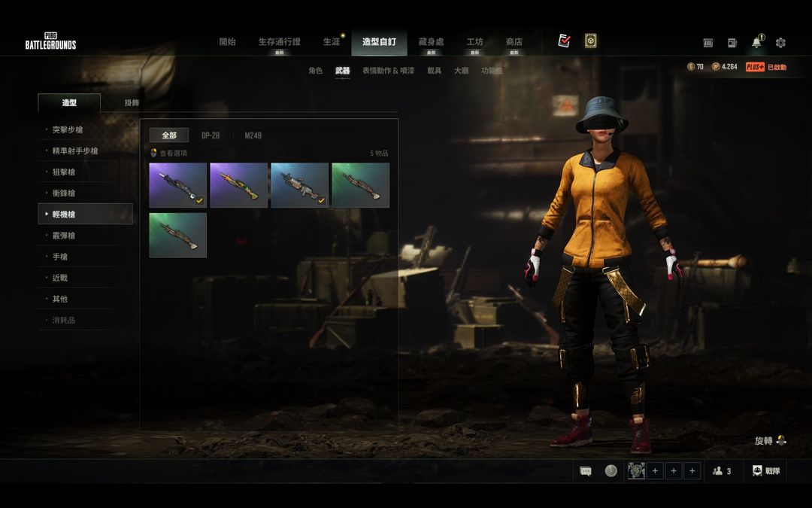Open the 工坊 tab
812x508 pixels.
[474, 42]
